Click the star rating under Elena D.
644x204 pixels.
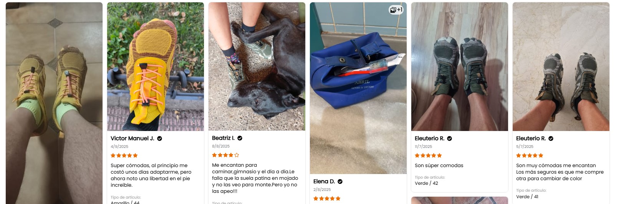coord(327,199)
